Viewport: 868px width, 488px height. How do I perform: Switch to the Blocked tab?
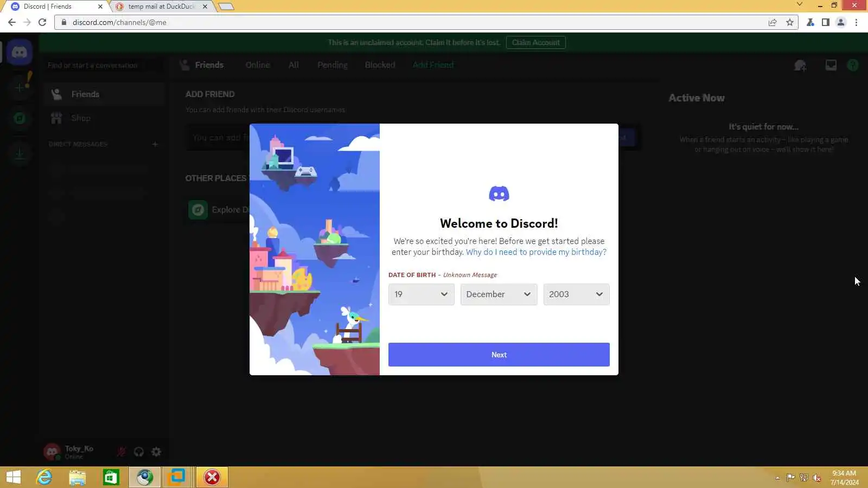(380, 65)
